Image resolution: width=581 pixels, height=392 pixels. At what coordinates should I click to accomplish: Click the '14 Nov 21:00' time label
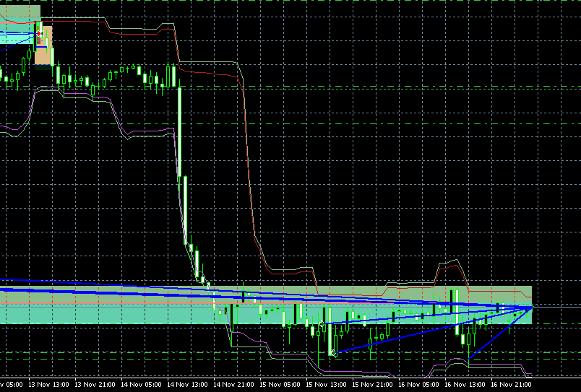234,385
